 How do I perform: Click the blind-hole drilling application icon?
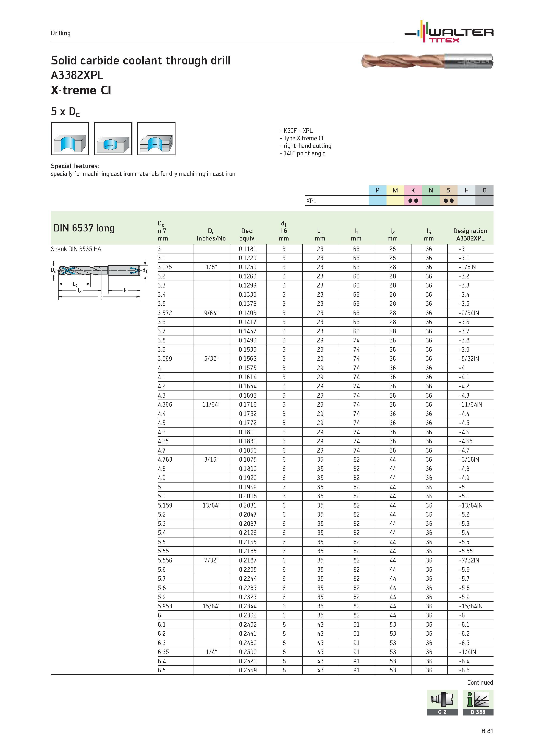click(113, 139)
